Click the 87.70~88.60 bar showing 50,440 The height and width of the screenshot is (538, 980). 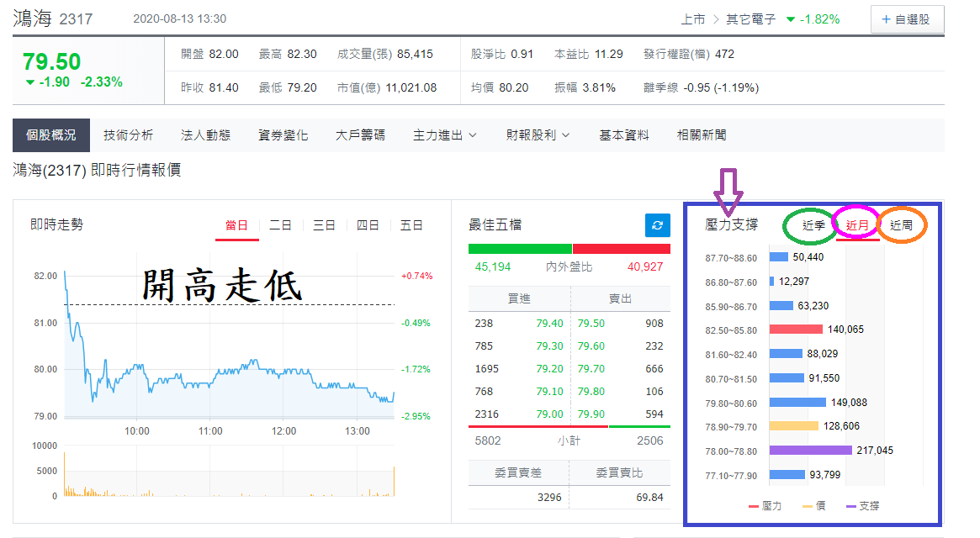779,257
